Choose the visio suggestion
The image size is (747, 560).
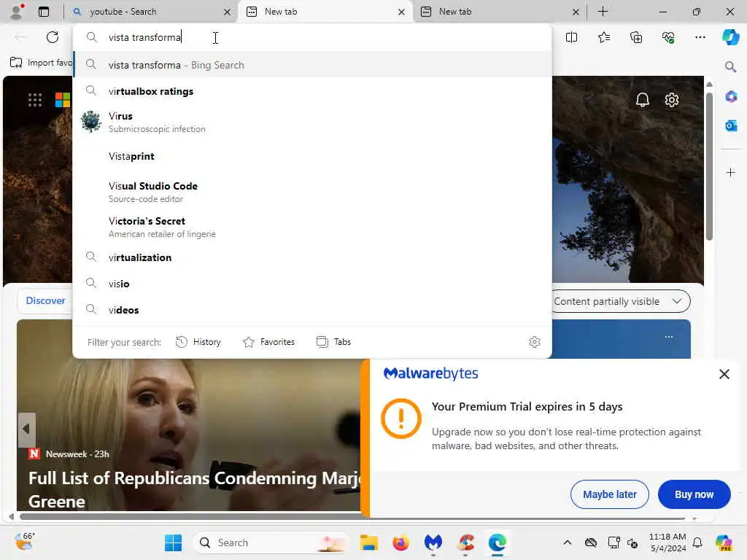click(312, 284)
